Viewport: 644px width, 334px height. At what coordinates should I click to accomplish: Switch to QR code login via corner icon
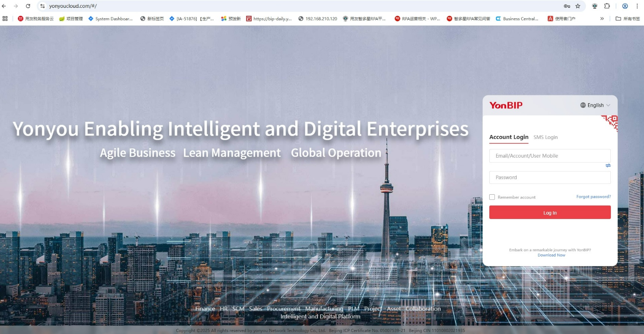(x=611, y=122)
